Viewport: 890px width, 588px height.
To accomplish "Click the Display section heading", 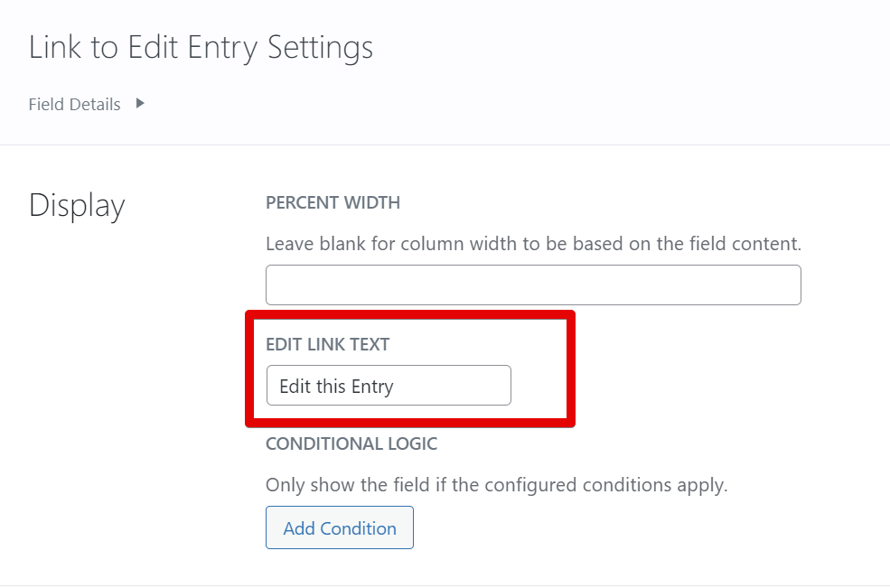I will pos(77,206).
